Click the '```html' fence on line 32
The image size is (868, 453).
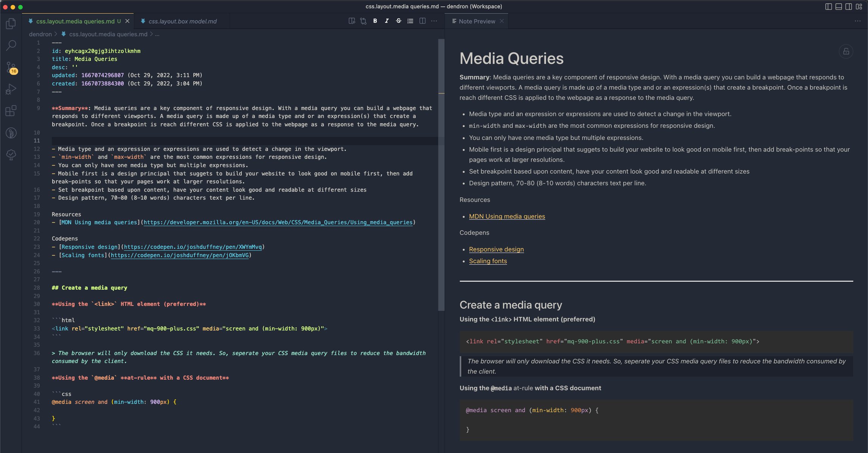point(63,320)
